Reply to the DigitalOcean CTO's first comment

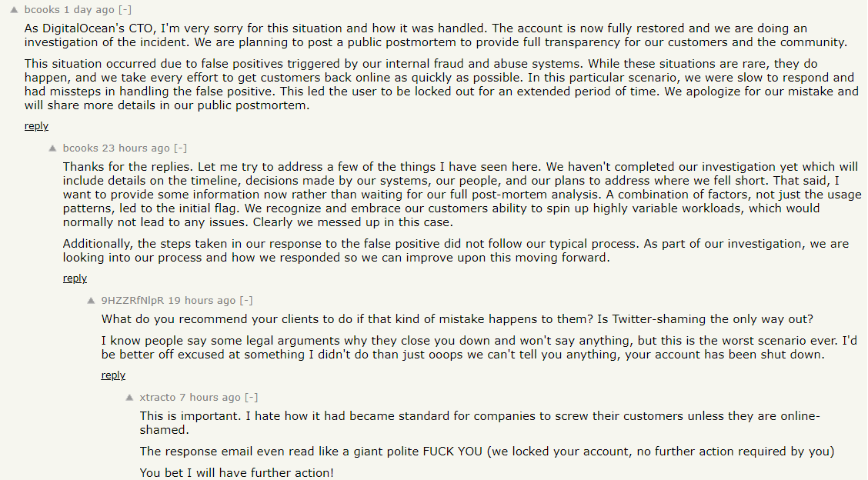36,126
